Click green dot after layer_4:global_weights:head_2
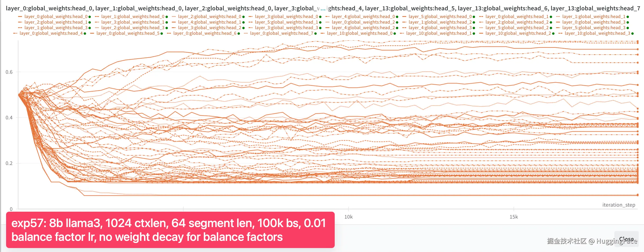Screen dimensions: 644x252 pyautogui.click(x=397, y=28)
